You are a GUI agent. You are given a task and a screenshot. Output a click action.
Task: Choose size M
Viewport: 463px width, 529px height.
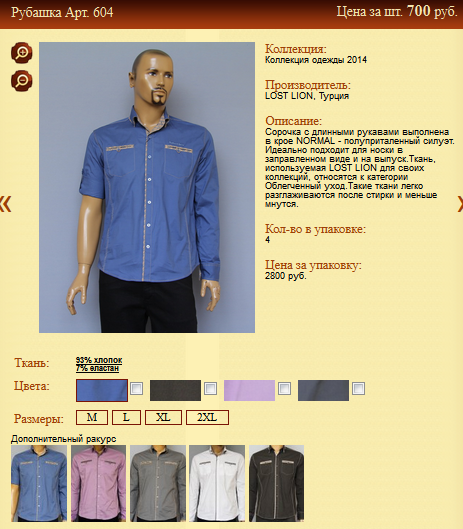[x=92, y=418]
